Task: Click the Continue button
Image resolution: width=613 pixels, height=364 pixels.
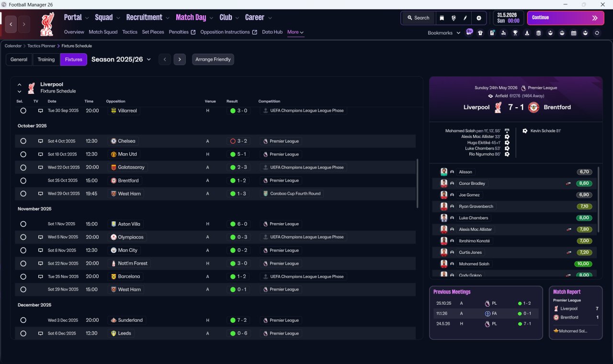Action: (x=566, y=18)
